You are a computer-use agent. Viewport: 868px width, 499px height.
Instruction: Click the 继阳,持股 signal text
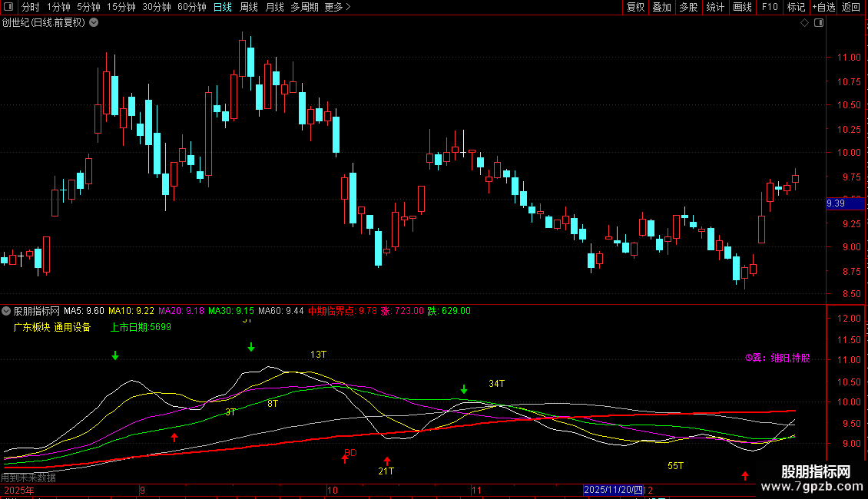point(790,358)
